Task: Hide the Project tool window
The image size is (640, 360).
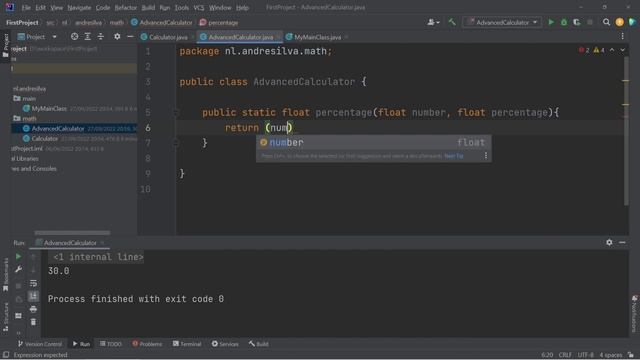Action: [x=130, y=37]
